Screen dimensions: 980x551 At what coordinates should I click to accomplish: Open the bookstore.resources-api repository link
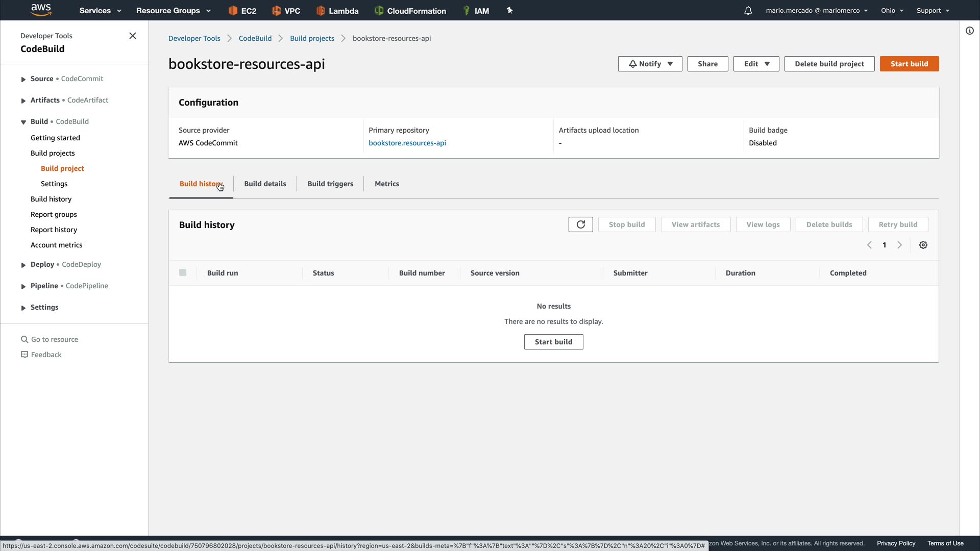407,143
